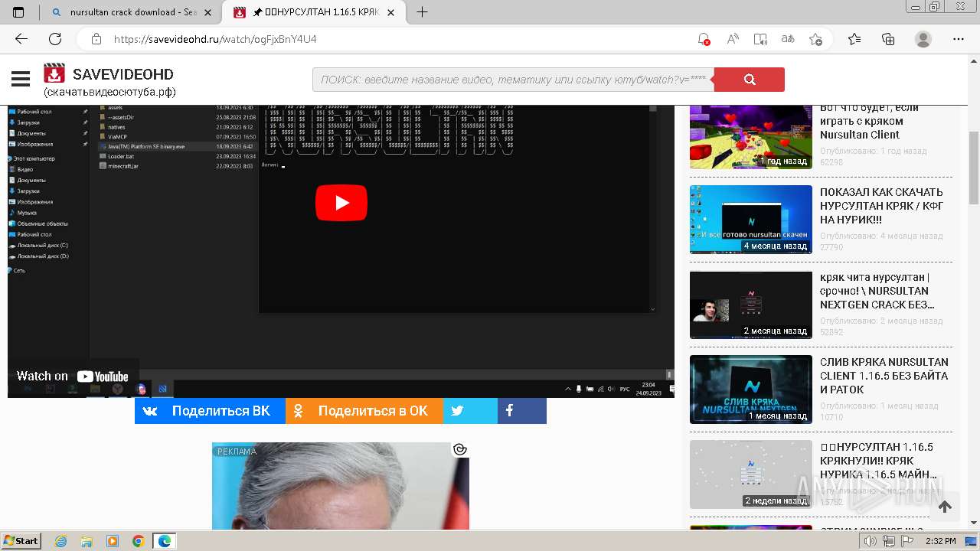Click the translate page icon
This screenshot has width=980, height=551.
tap(788, 39)
